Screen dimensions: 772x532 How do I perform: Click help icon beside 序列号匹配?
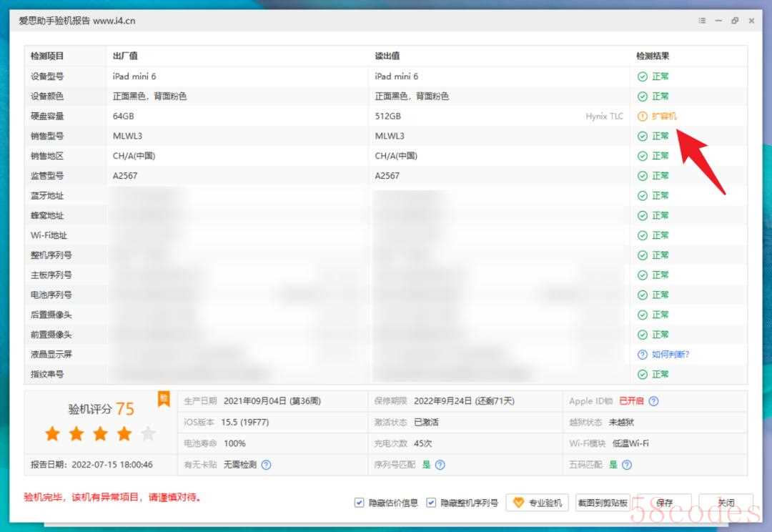coord(440,465)
